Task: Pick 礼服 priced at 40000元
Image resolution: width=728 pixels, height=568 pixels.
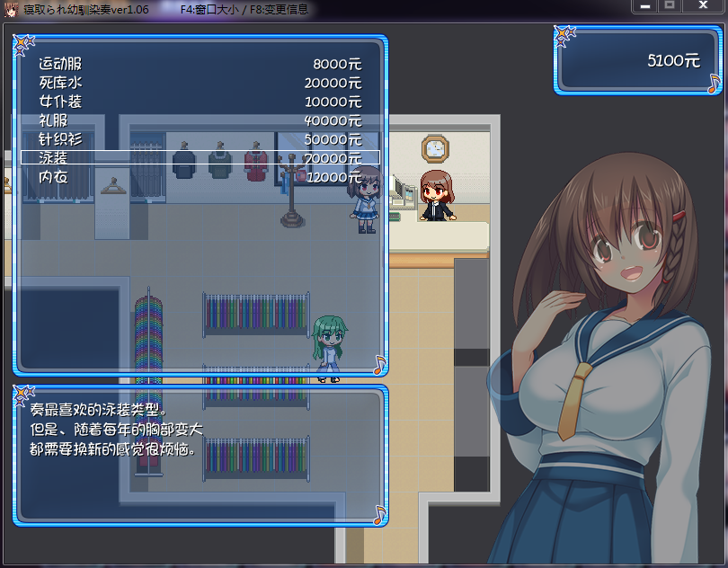Action: 200,120
